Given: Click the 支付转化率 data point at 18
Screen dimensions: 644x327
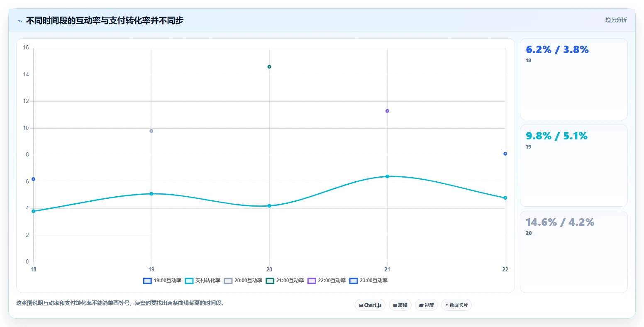Looking at the screenshot, I should (33, 211).
